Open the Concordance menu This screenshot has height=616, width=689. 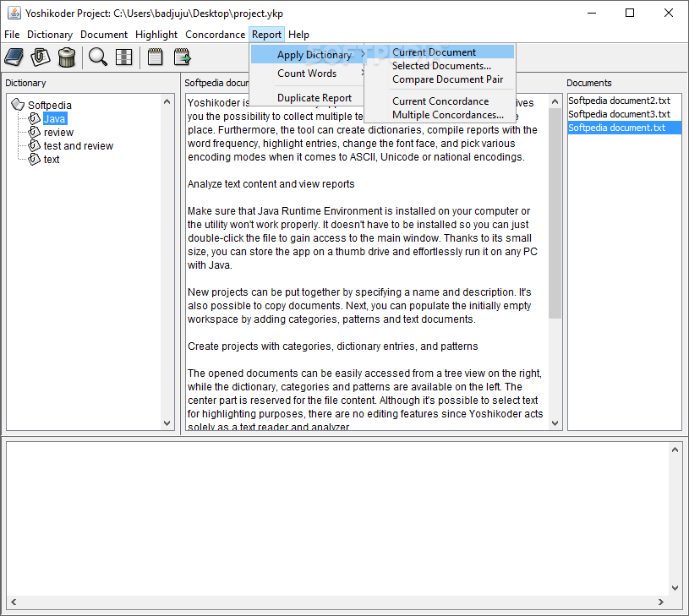tap(216, 35)
